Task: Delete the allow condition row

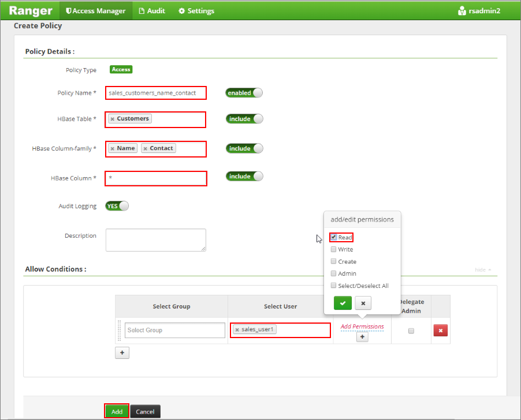Action: (440, 331)
